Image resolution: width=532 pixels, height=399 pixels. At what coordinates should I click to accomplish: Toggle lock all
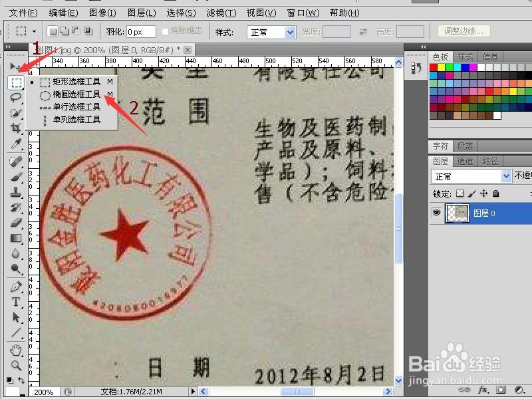click(x=495, y=194)
